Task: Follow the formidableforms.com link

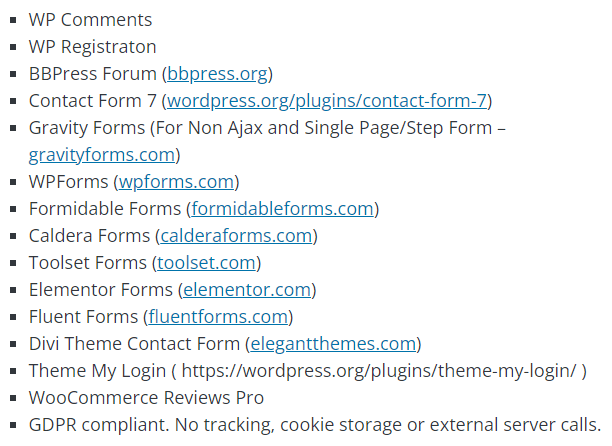Action: pos(283,209)
